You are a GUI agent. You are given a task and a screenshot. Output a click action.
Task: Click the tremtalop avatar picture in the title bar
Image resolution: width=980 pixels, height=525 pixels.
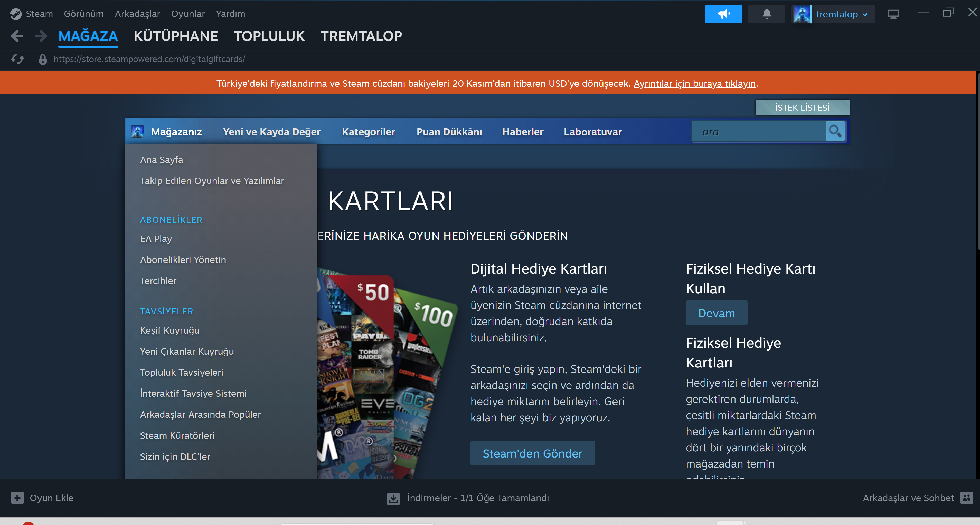tap(802, 14)
